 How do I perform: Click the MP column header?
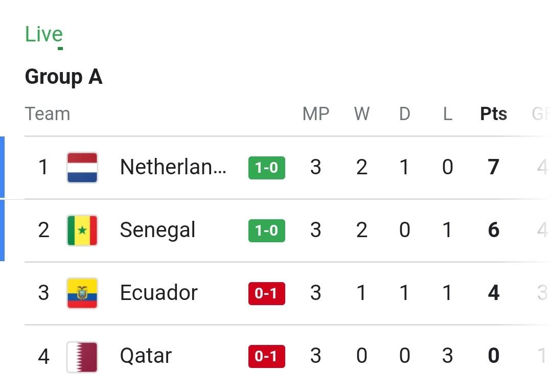[316, 113]
